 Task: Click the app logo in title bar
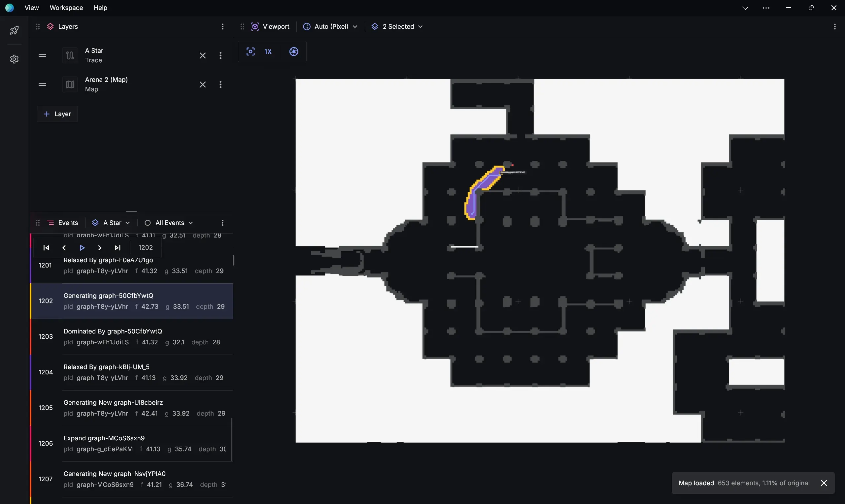[x=10, y=8]
